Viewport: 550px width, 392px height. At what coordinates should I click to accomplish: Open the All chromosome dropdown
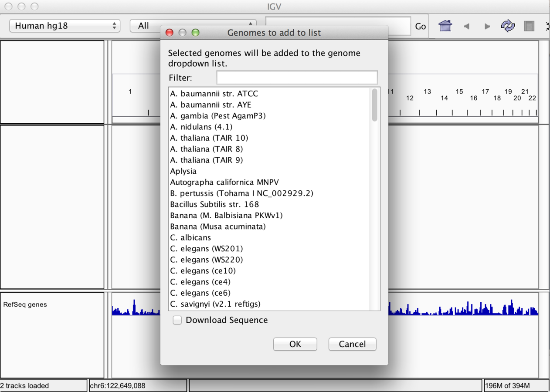click(x=193, y=26)
